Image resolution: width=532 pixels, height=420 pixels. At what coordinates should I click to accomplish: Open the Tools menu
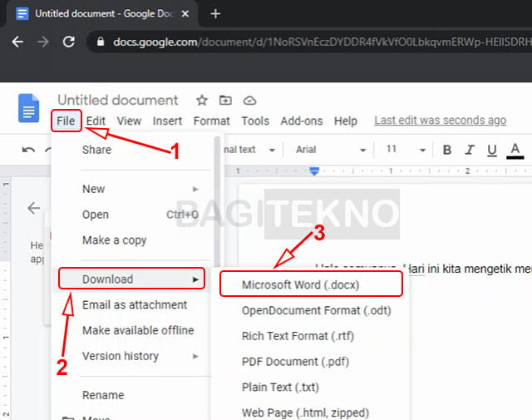click(255, 121)
